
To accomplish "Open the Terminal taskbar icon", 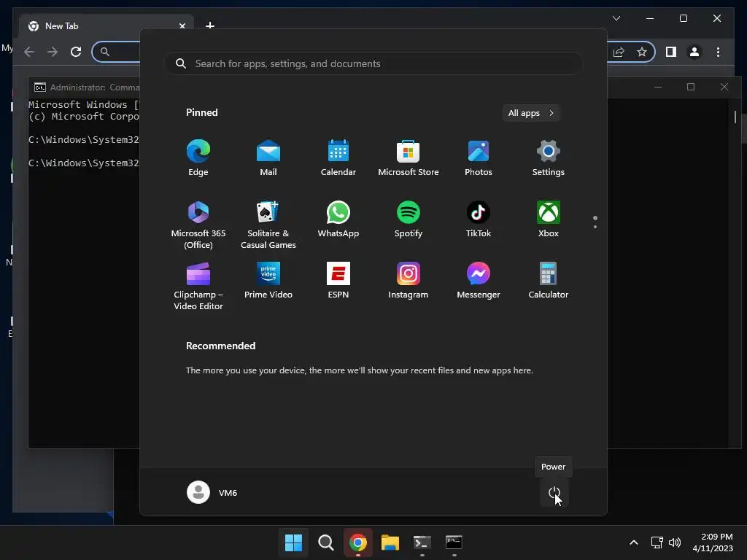I will tap(422, 542).
